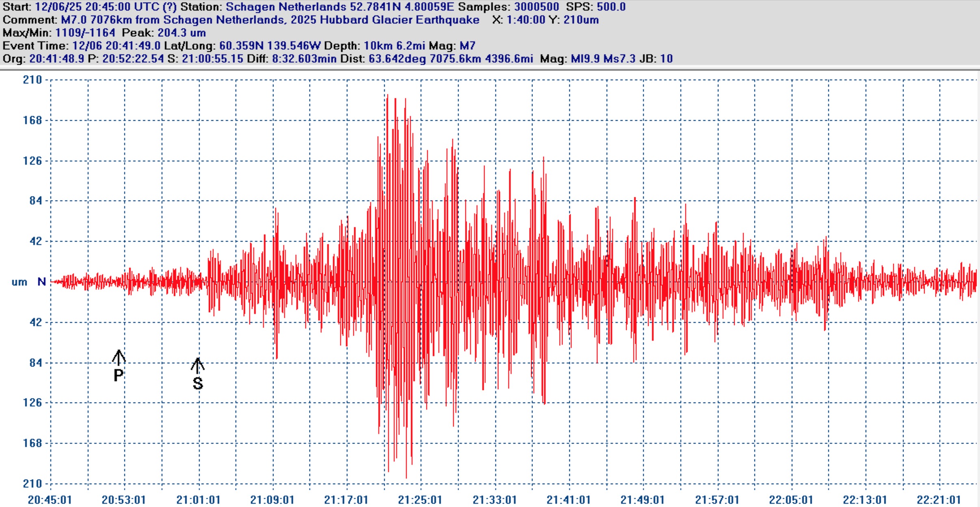Click the 22:21:01 time axis label
Screen dimensions: 980x507
(939, 500)
